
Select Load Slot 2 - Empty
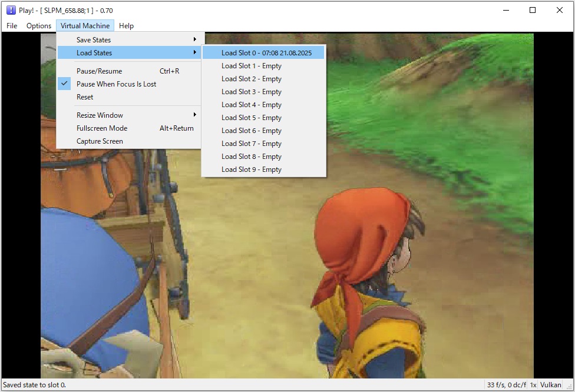264,79
